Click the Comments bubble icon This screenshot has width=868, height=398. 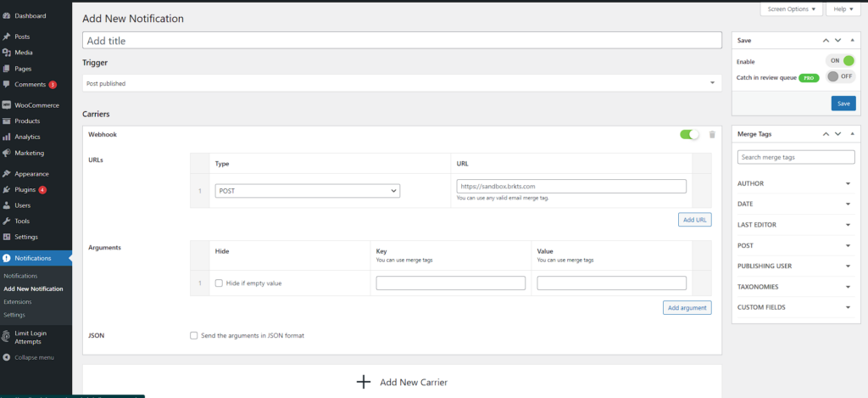coord(7,85)
